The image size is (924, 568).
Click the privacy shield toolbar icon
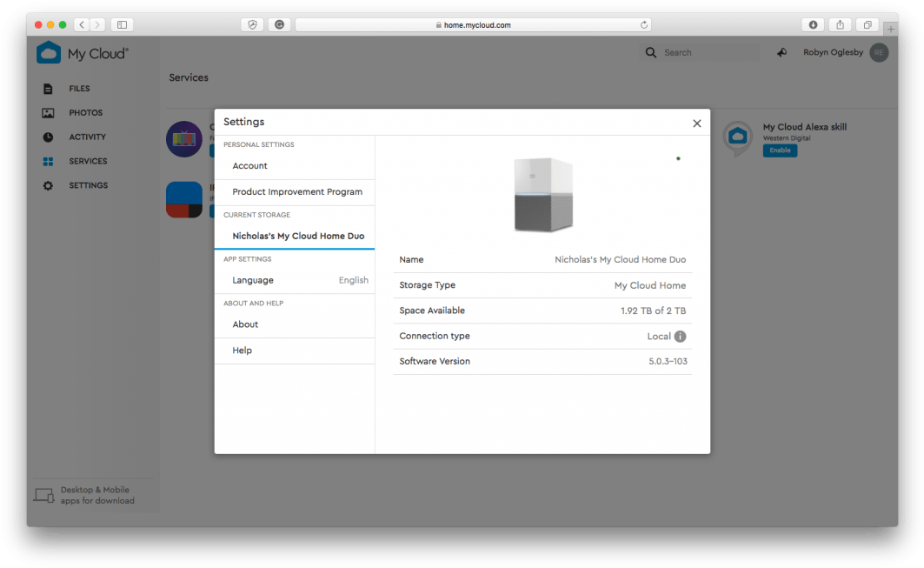point(252,24)
